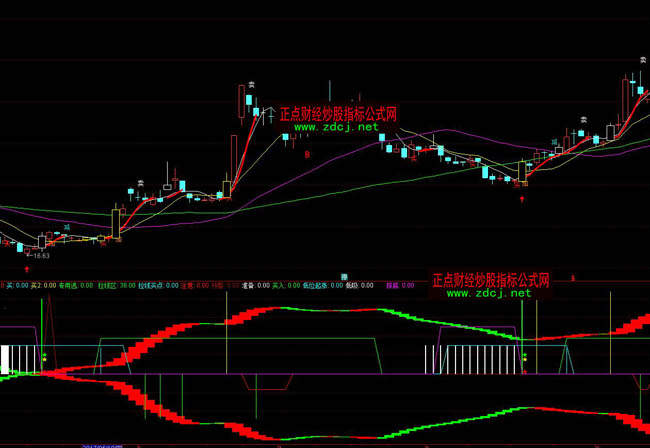Click the 卖 sell marker at top right

[x=632, y=63]
